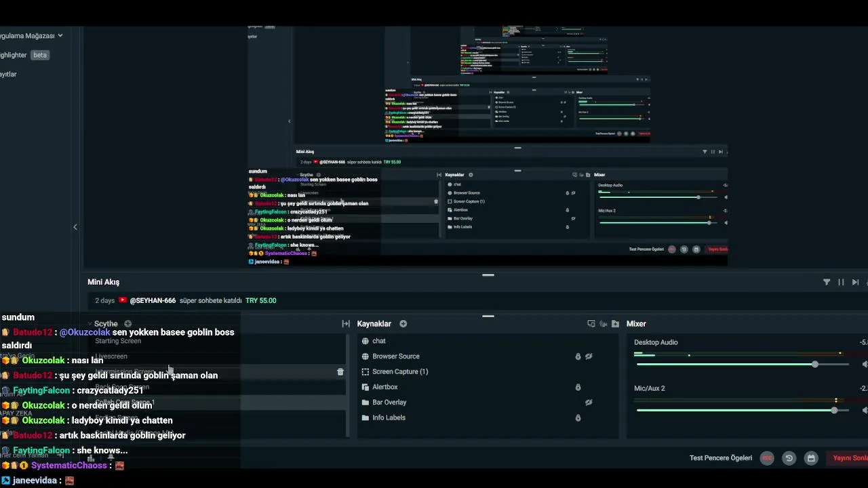Image resolution: width=868 pixels, height=488 pixels.
Task: Start recording with the REC button
Action: [767, 458]
